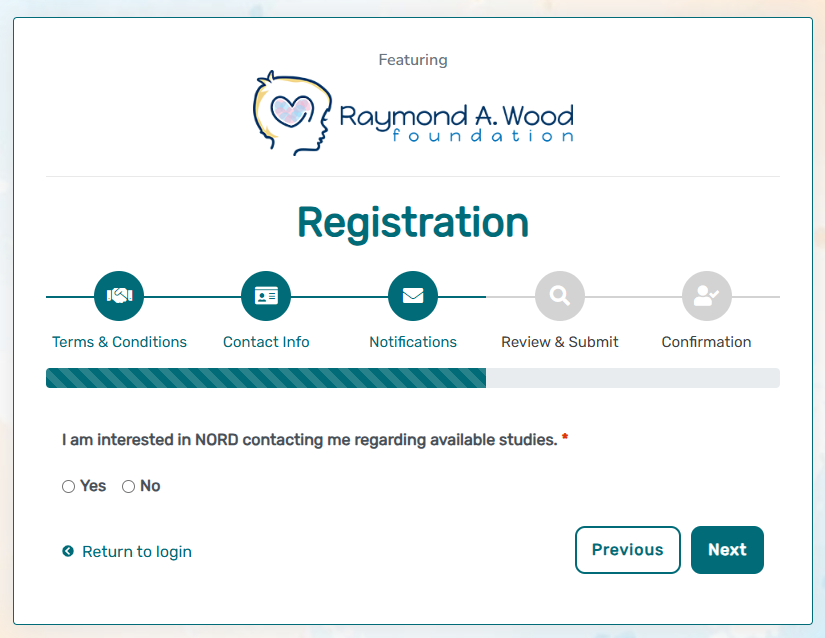Click the handshake Terms & Conditions step icon
This screenshot has width=825, height=638.
[x=119, y=296]
